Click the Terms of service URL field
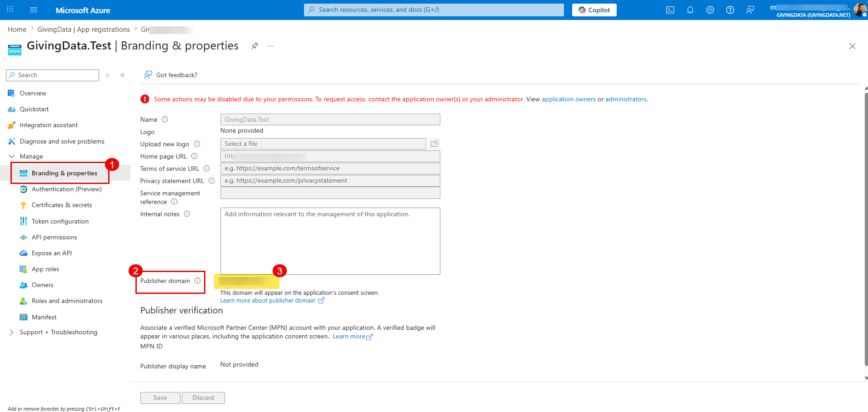This screenshot has height=412, width=868. pyautogui.click(x=330, y=169)
